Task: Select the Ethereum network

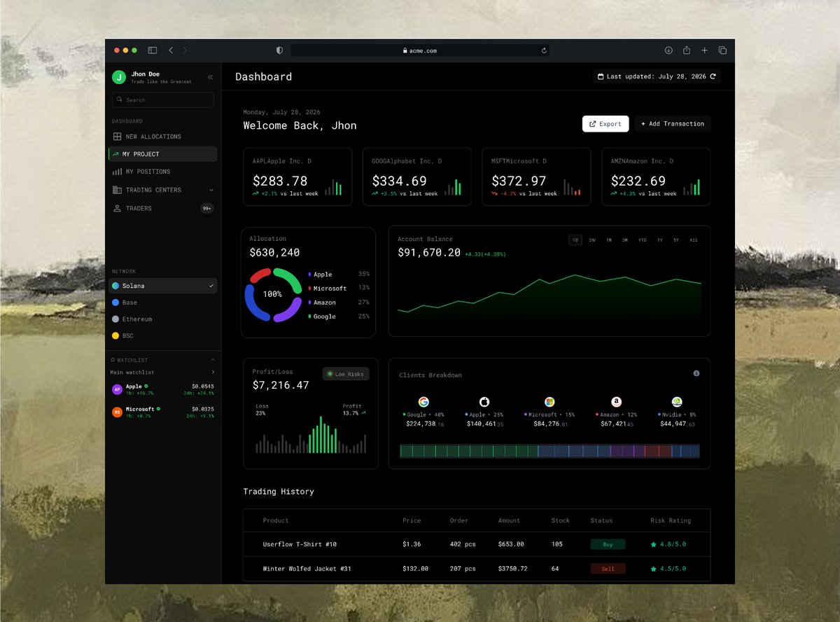Action: (x=163, y=319)
